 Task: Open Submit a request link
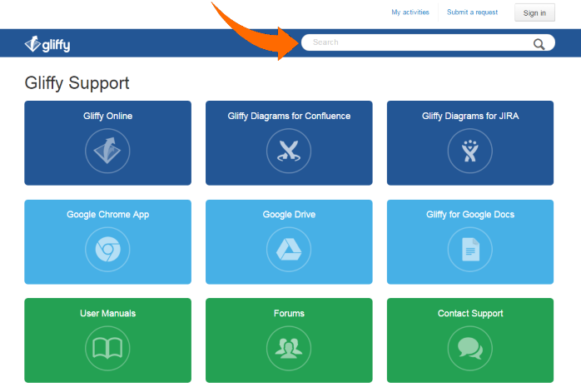pyautogui.click(x=472, y=12)
